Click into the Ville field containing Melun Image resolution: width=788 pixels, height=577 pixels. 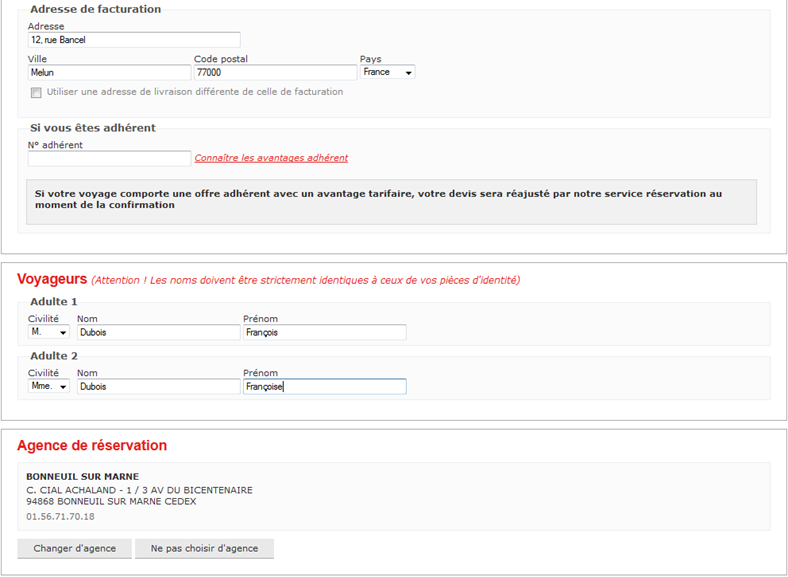pos(109,73)
